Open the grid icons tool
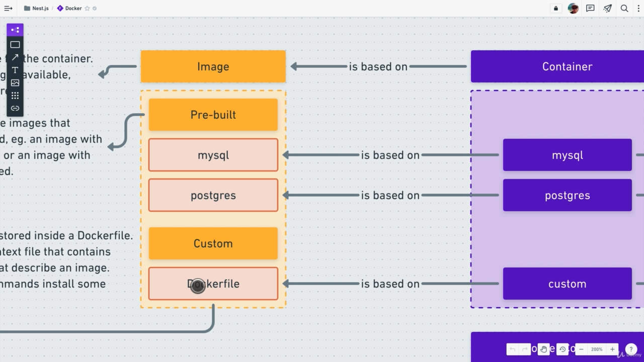644x362 pixels. tap(15, 96)
